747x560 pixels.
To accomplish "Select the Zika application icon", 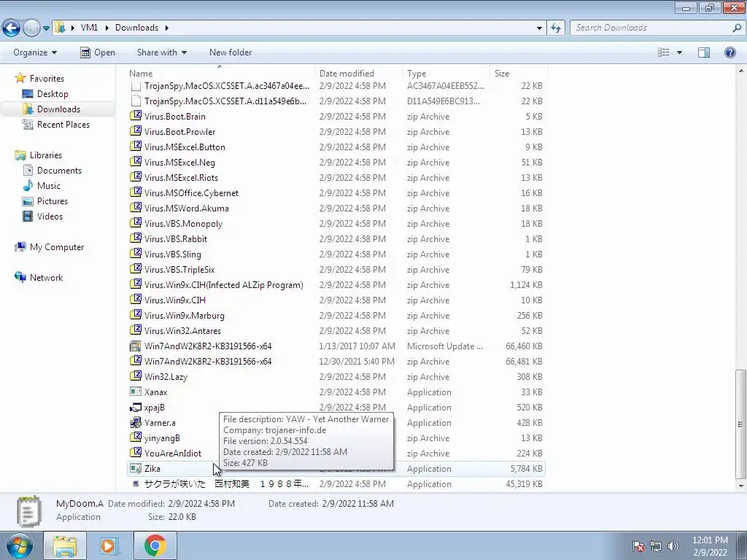I will coord(136,469).
